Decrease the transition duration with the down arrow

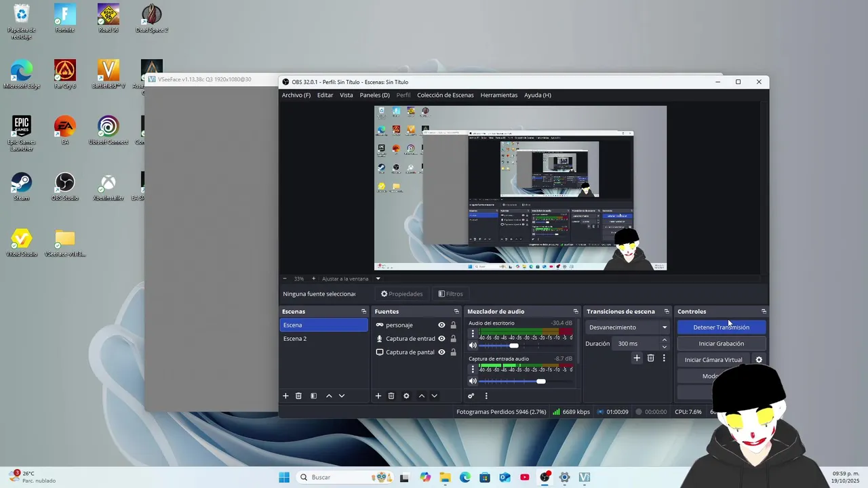[665, 347]
